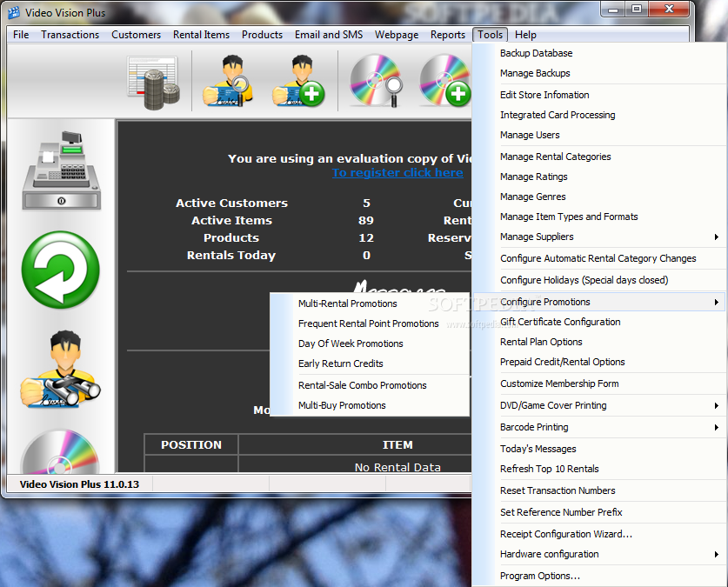Select Frequent Rental Point Promotions
Viewport: 728px width, 587px height.
tap(370, 324)
